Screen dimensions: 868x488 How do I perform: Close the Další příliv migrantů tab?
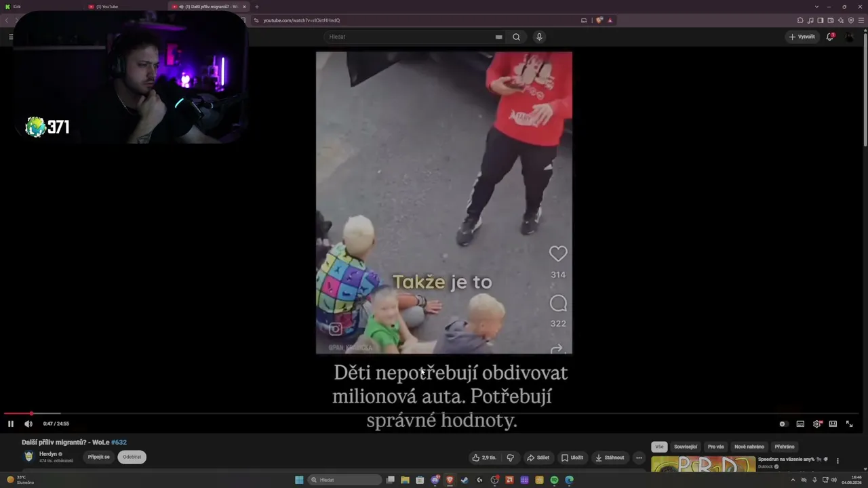tap(245, 7)
